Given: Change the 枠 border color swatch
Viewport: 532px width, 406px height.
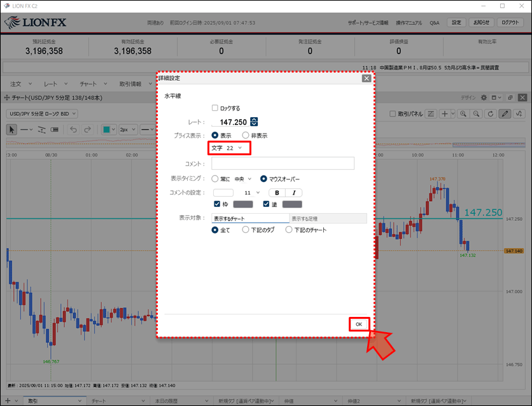Looking at the screenshot, I should 243,204.
